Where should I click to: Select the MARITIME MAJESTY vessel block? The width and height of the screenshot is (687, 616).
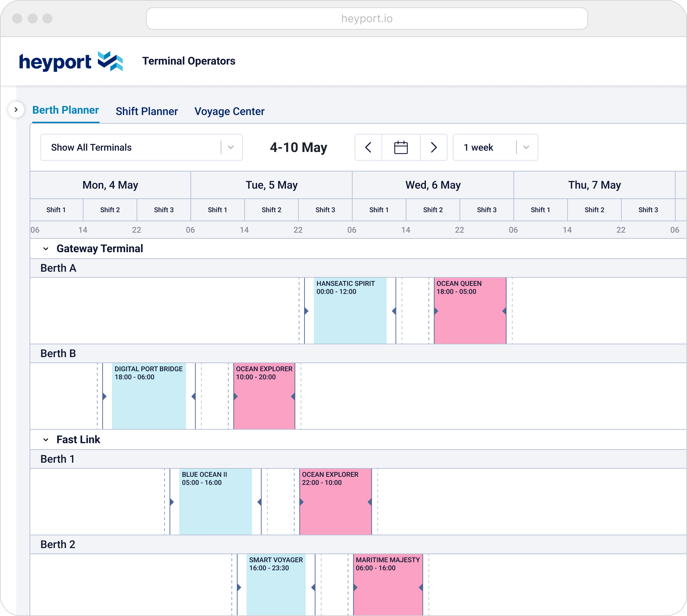[388, 585]
